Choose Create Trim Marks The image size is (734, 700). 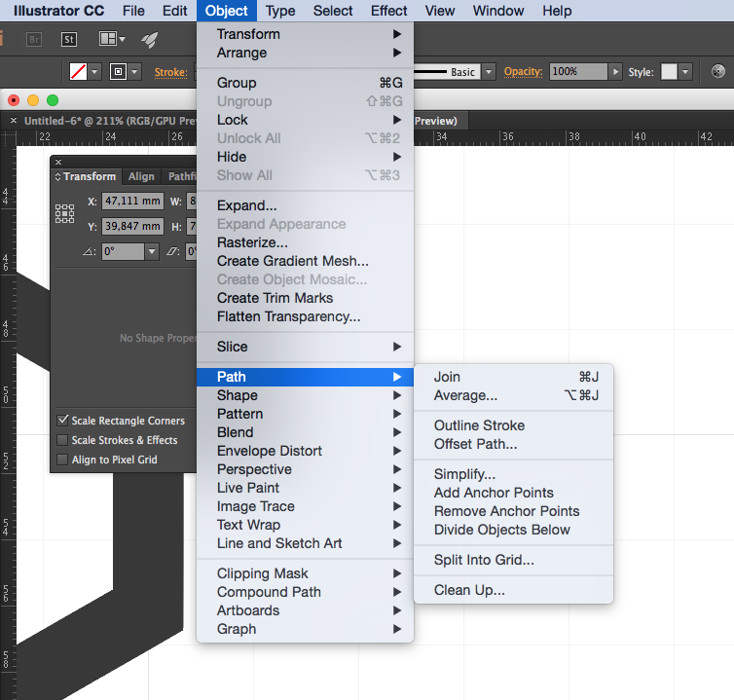(306, 298)
